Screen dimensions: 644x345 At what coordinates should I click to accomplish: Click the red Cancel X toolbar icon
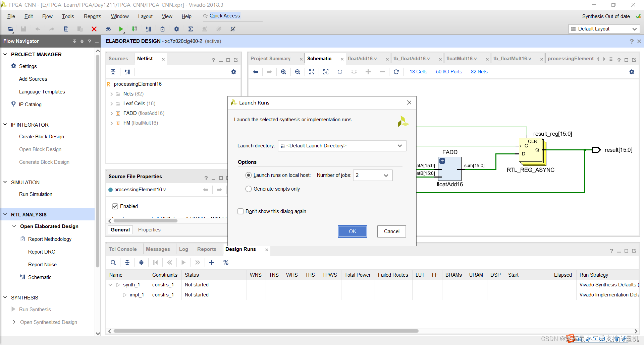[94, 29]
